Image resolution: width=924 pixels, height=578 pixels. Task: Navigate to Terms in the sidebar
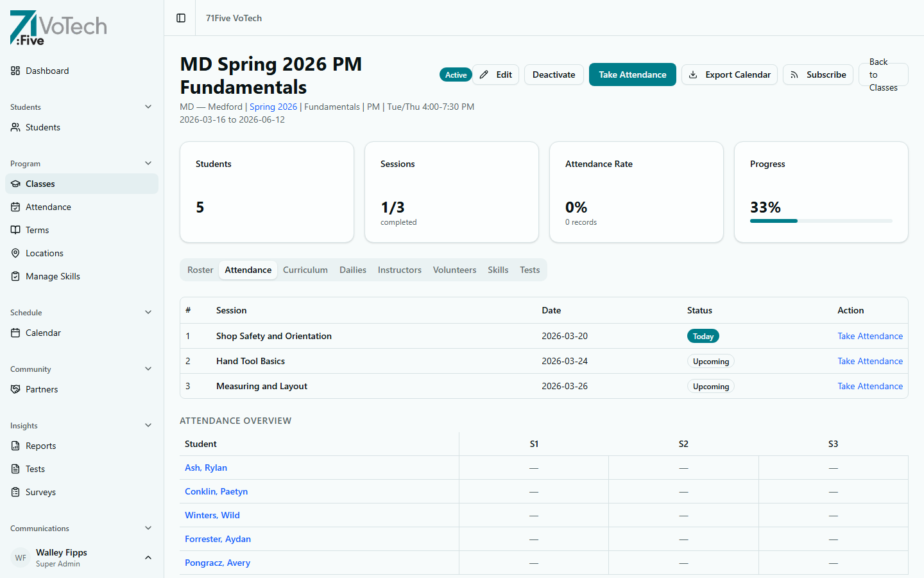click(38, 230)
